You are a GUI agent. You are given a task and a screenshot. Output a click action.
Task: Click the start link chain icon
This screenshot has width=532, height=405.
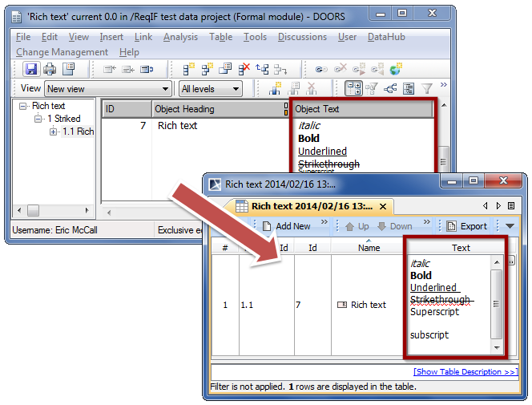click(x=321, y=69)
